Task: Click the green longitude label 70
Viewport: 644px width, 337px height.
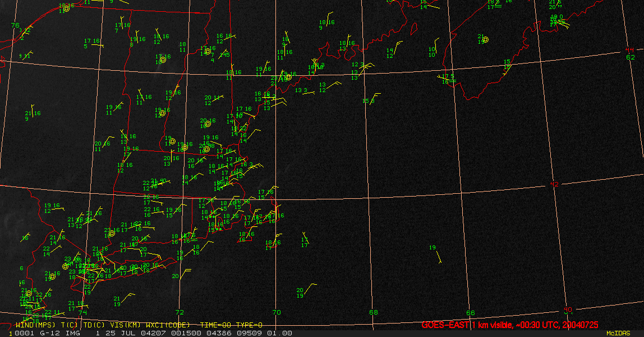Action: (277, 312)
